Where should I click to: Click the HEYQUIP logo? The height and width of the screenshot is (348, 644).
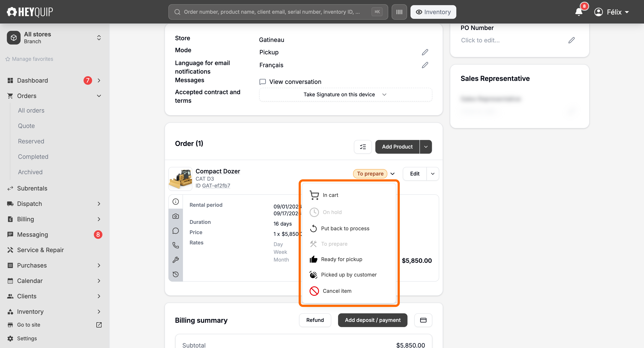(x=30, y=12)
